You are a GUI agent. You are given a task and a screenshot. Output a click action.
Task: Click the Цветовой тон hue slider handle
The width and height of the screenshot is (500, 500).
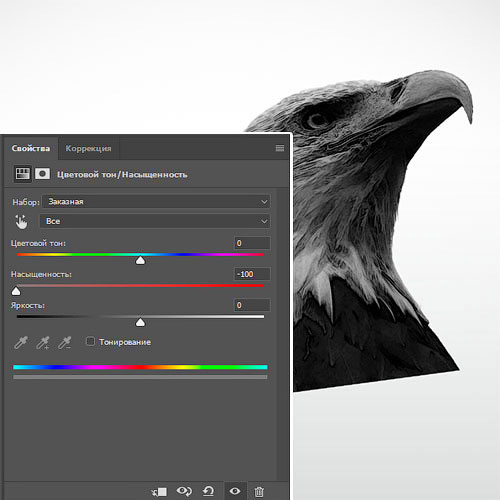140,260
